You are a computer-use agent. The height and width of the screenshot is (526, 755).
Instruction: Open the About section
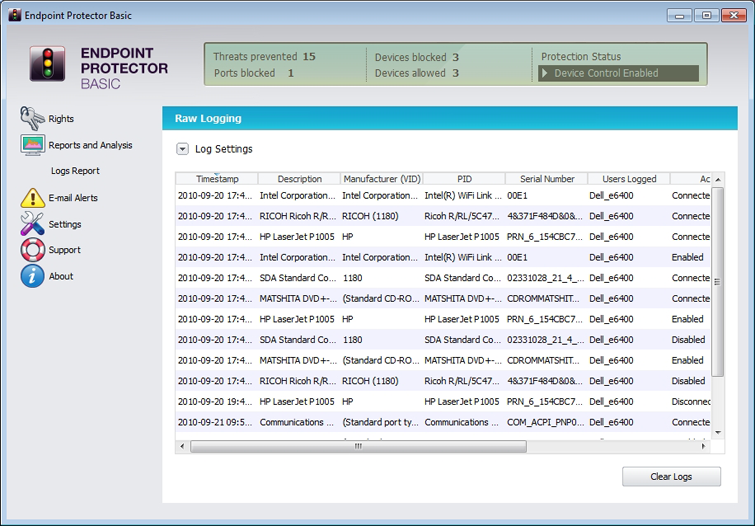point(61,276)
